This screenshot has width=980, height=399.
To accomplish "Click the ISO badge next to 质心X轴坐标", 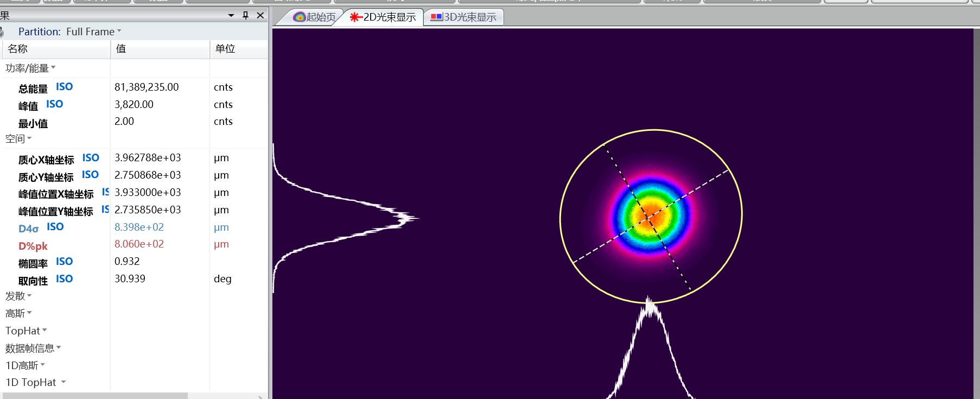I will pos(91,158).
